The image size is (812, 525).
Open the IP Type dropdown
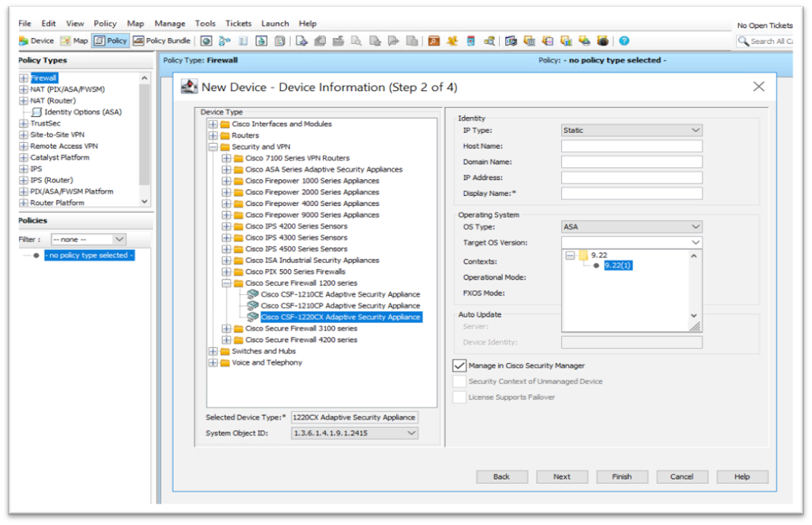tap(697, 130)
